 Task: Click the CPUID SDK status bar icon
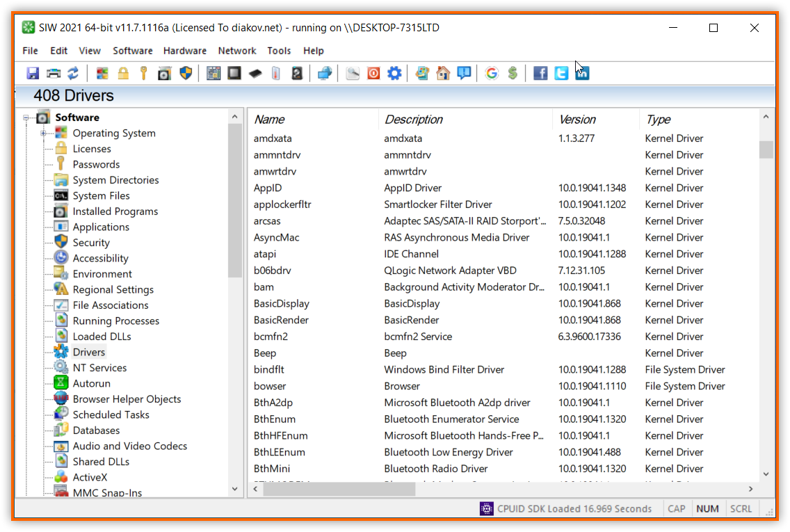point(486,509)
